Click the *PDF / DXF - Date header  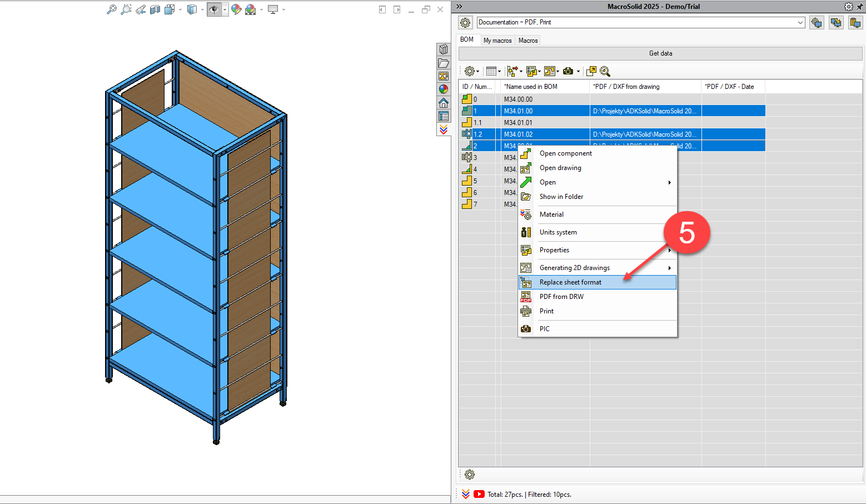[733, 87]
